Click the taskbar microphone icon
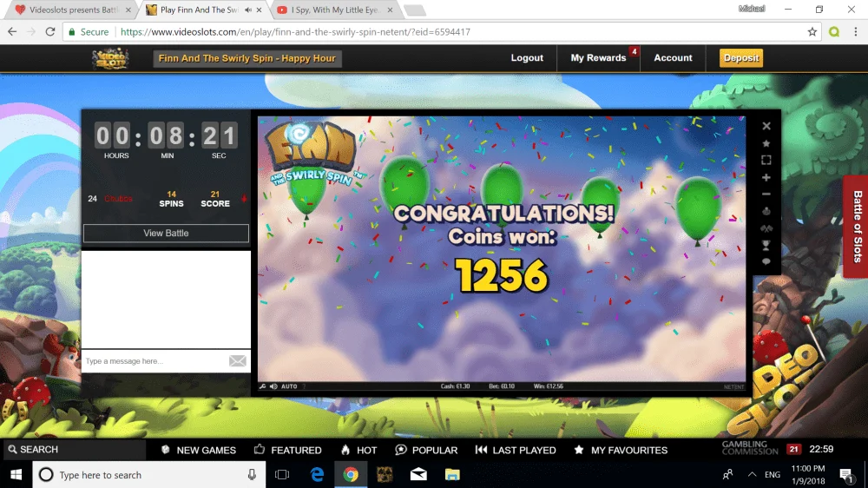The image size is (868, 488). (252, 475)
